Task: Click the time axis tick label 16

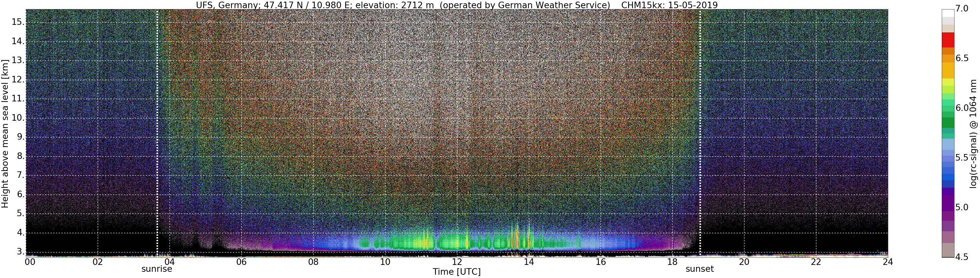Action: (601, 262)
